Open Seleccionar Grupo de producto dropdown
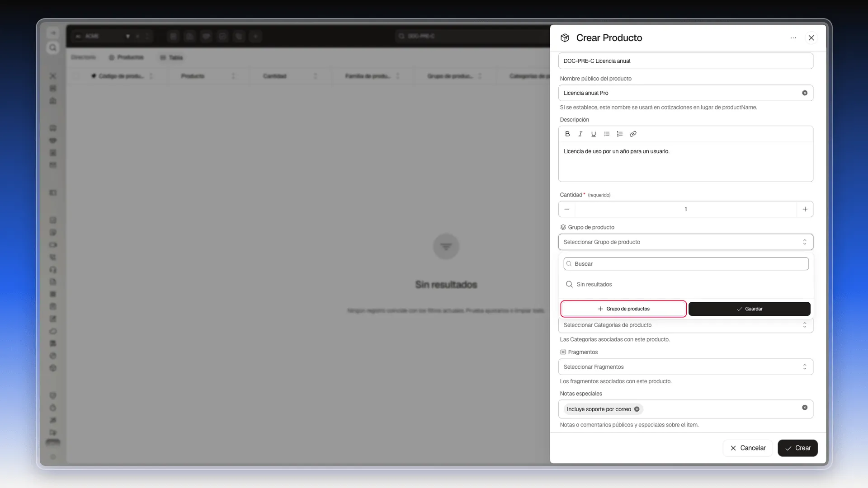This screenshot has width=868, height=488. (x=685, y=242)
